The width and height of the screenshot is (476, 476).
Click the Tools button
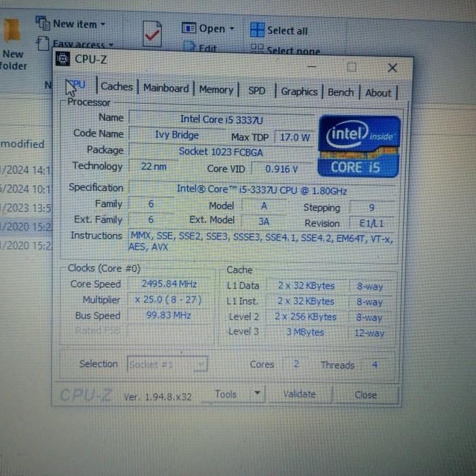click(x=226, y=394)
